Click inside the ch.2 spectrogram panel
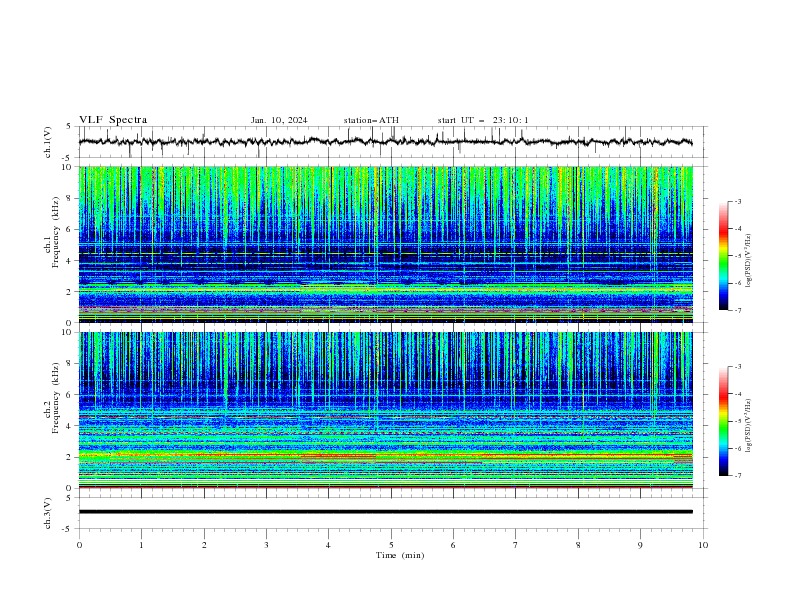This screenshot has width=792, height=612. tap(385, 410)
